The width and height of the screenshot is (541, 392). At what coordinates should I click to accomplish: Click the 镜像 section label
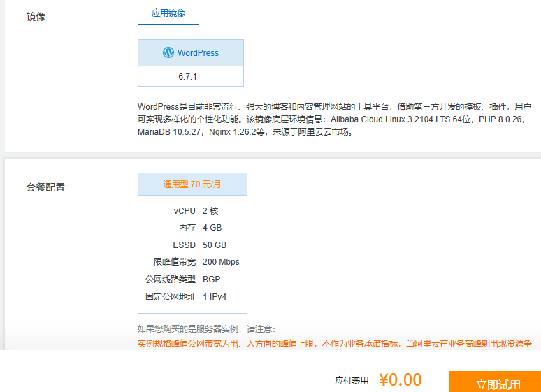[36, 17]
